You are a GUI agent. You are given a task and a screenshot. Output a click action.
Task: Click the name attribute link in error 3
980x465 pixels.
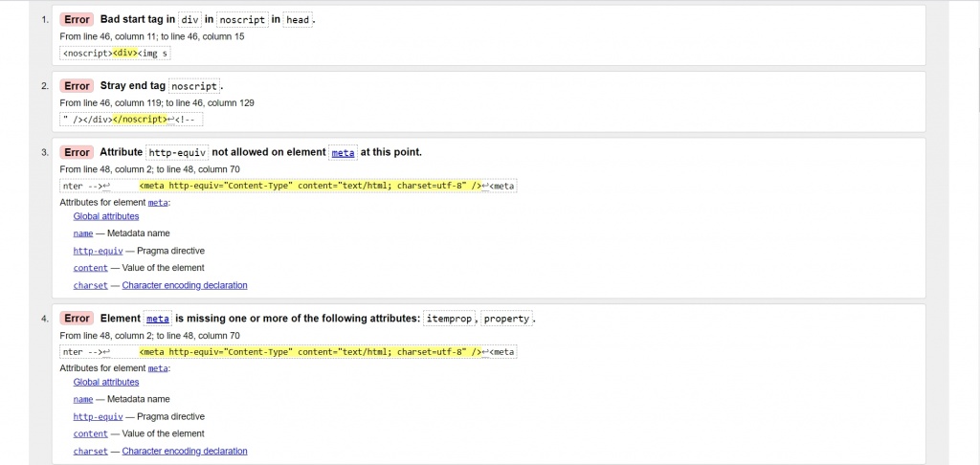tap(83, 233)
